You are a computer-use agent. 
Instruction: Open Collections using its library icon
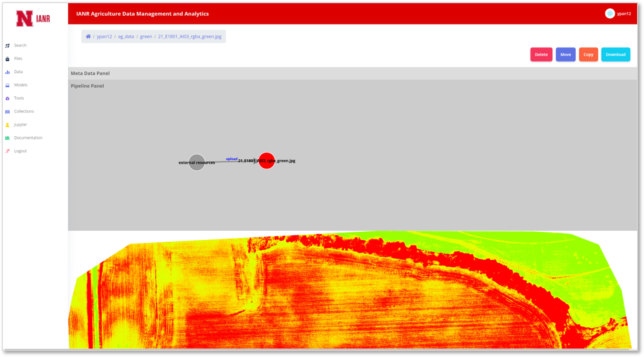coord(7,111)
